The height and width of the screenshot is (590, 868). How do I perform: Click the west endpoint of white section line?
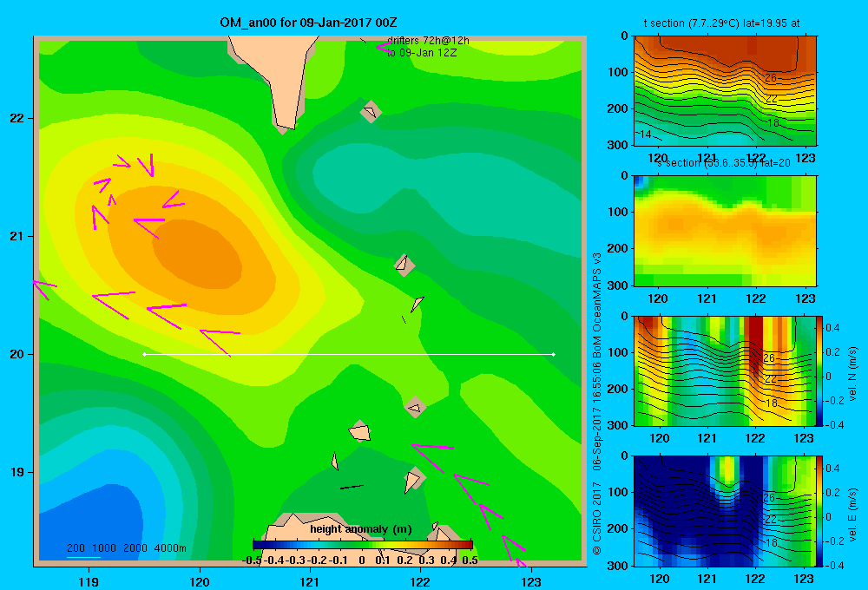click(144, 354)
